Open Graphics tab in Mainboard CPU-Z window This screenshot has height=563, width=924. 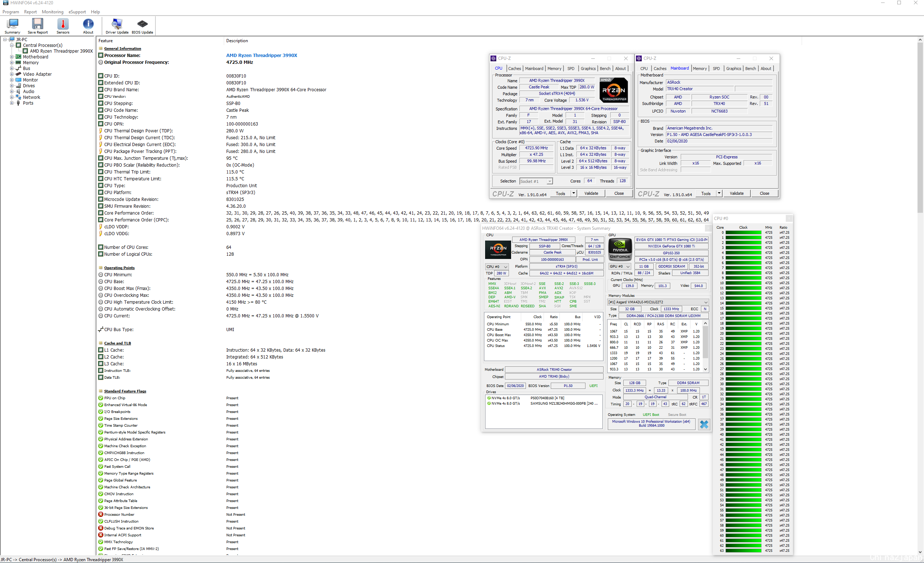733,69
